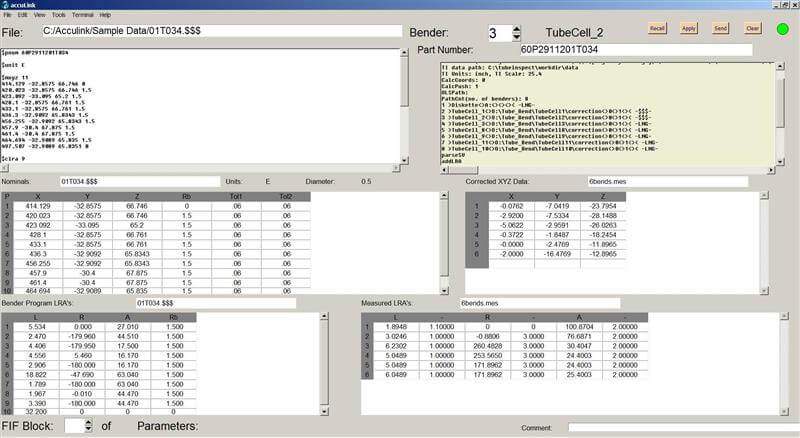Screen dimensions: 800x438
Task: Click the FIF Block number field
Action: [x=74, y=426]
